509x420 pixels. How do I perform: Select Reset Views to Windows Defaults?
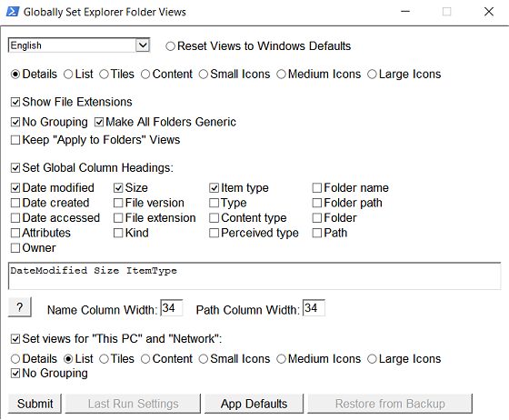(170, 46)
